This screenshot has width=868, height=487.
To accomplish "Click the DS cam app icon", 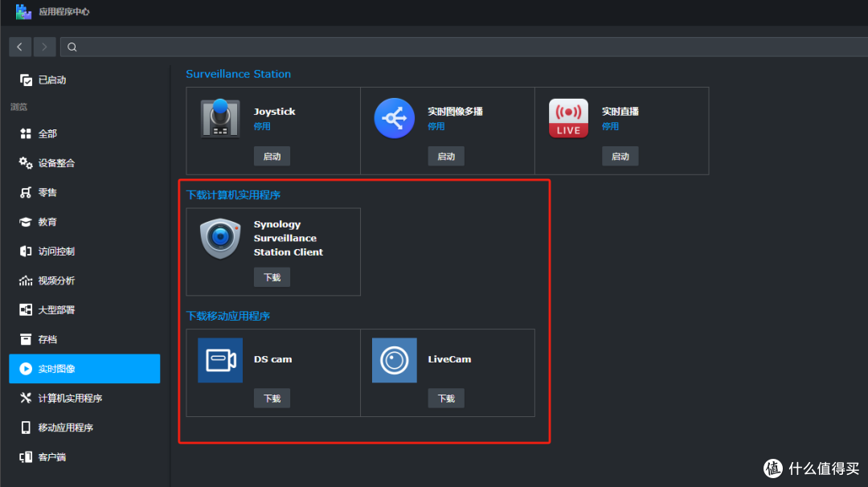I will tap(220, 360).
